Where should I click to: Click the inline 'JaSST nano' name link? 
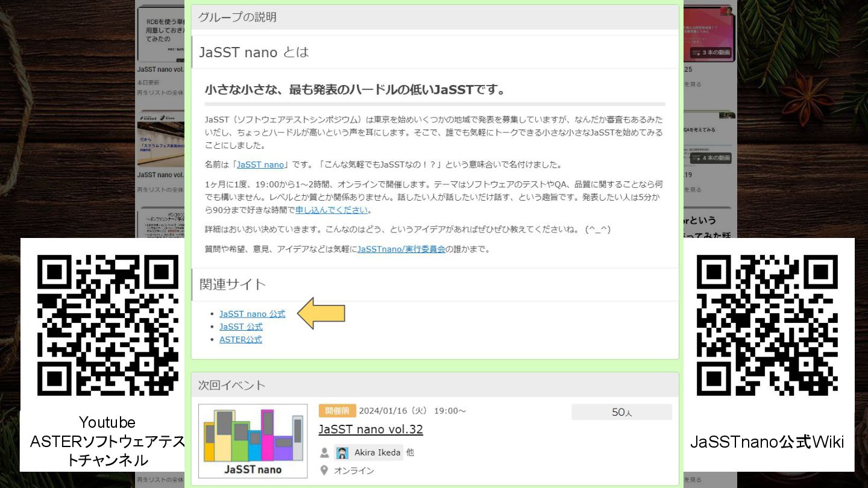click(260, 164)
